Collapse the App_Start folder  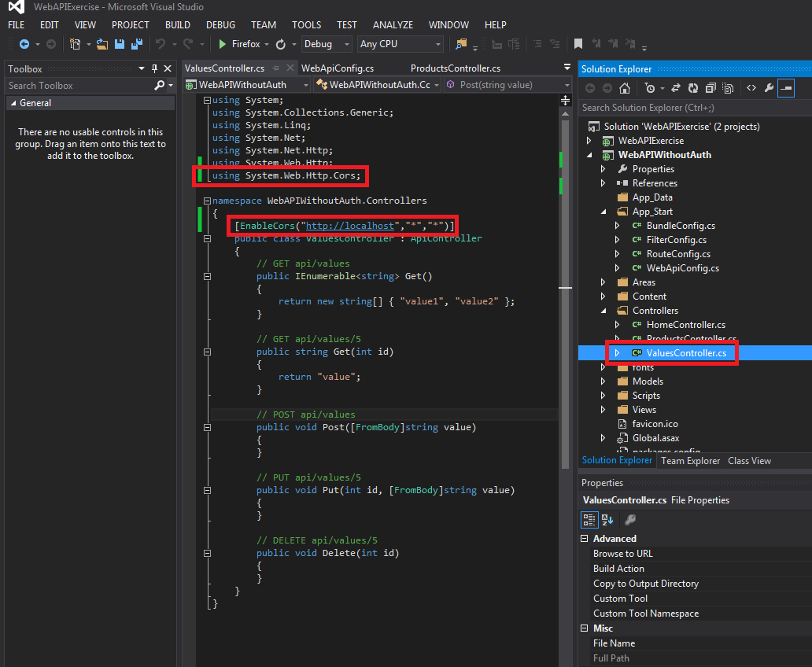pos(603,212)
